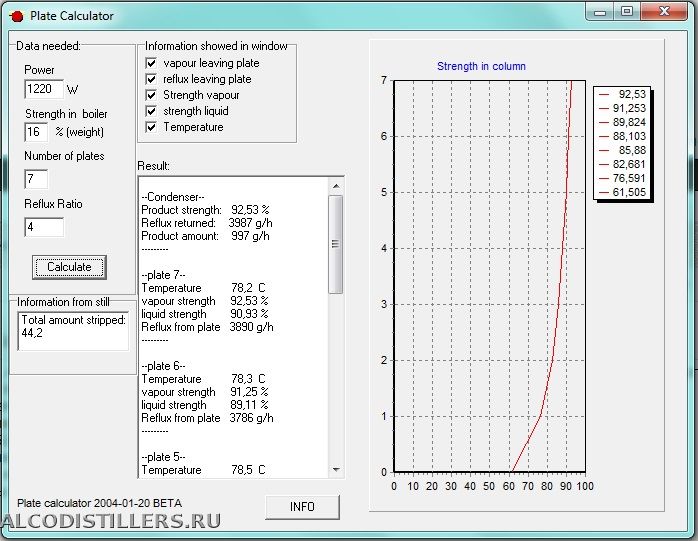Click the Result scrollbar up arrow
This screenshot has width=698, height=541.
pyautogui.click(x=336, y=185)
